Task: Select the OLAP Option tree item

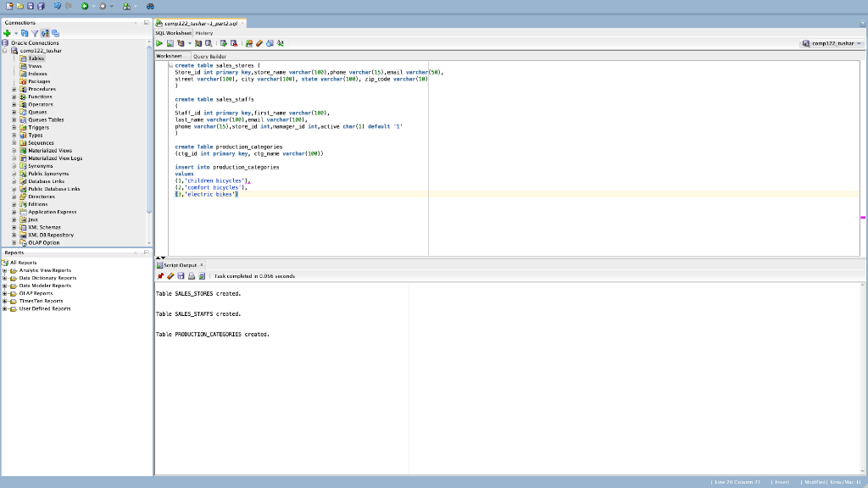Action: point(44,243)
